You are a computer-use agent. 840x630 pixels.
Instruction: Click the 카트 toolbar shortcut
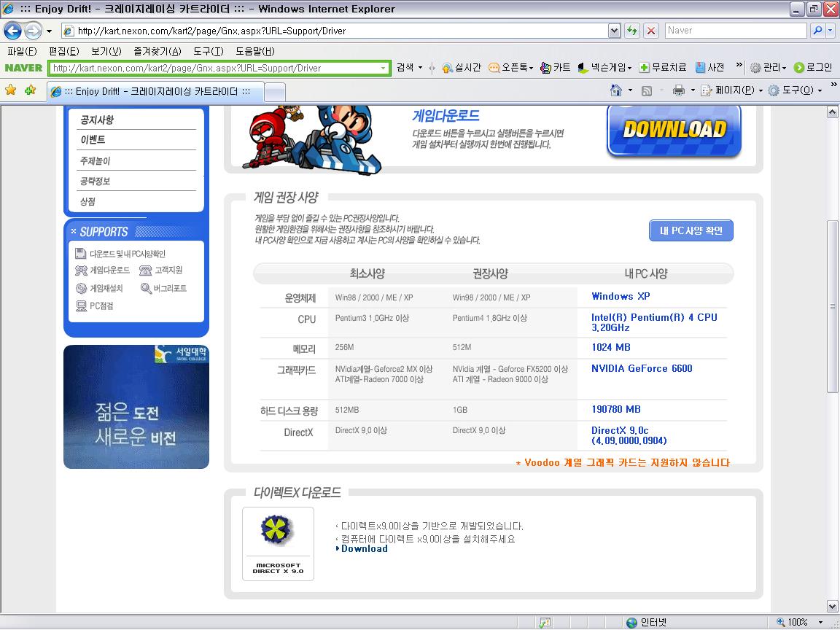(555, 68)
